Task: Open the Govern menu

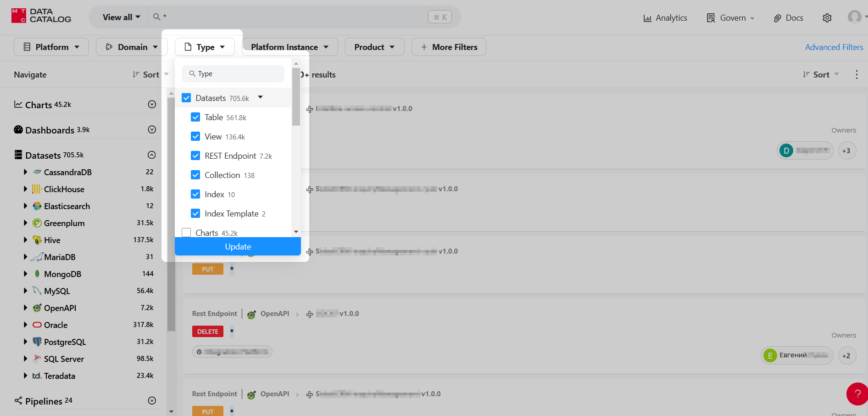Action: click(x=730, y=18)
